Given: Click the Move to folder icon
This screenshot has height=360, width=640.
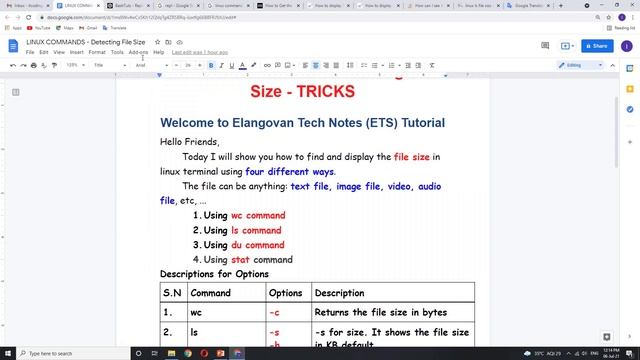Looking at the screenshot, I should [x=168, y=42].
